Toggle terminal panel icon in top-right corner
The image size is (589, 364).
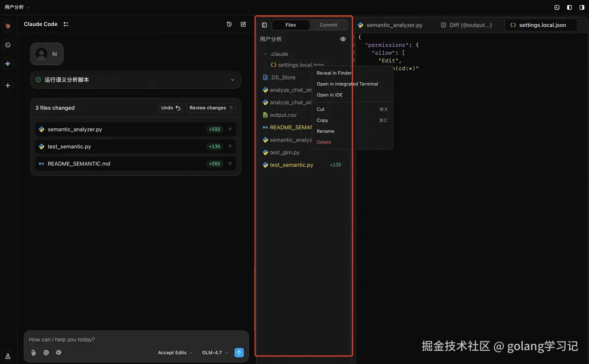[557, 7]
